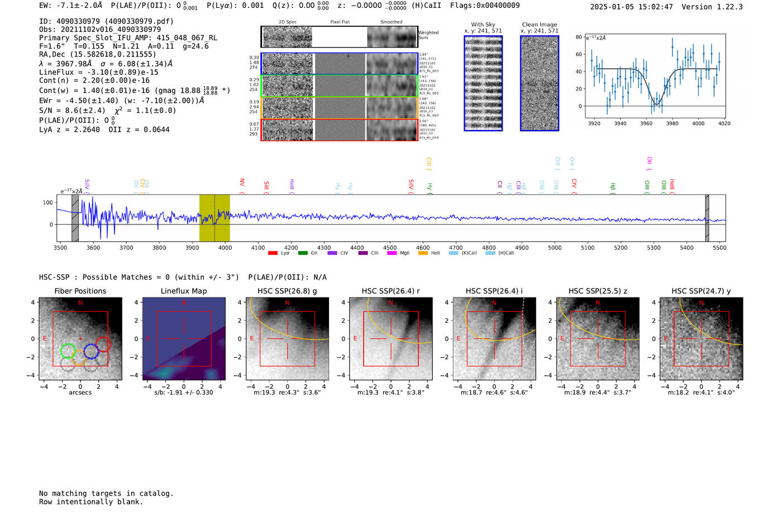Screen dimensions: 782x532
Task: Select the green-bordered 2D spectrum row
Action: pos(340,85)
